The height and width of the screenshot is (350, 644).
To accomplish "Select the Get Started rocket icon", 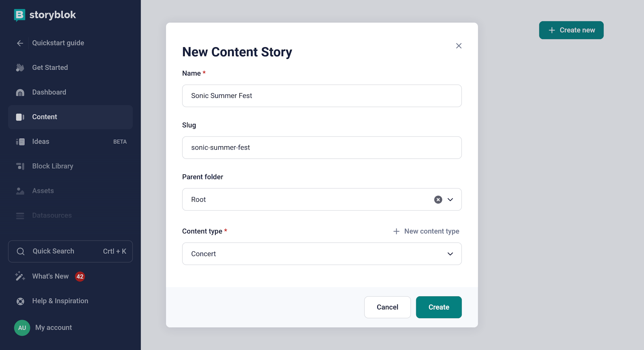I will click(x=20, y=67).
